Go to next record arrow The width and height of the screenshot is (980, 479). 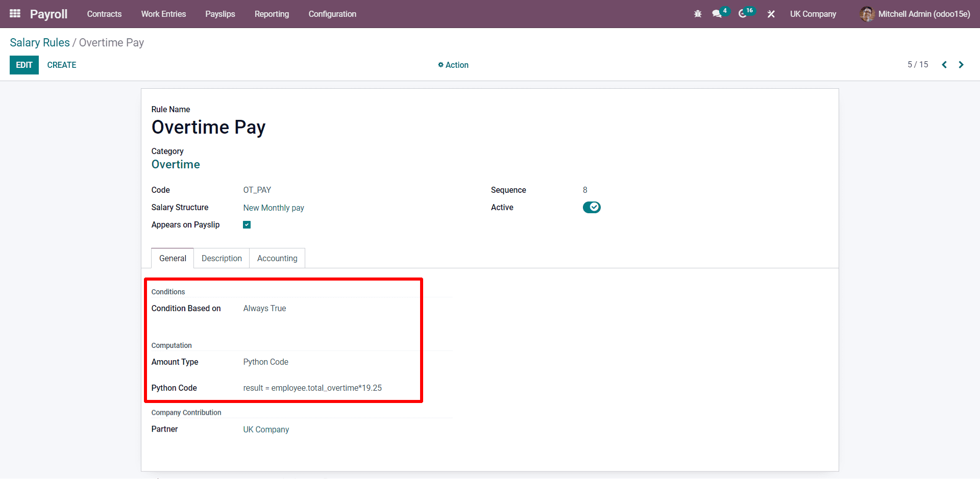tap(961, 65)
